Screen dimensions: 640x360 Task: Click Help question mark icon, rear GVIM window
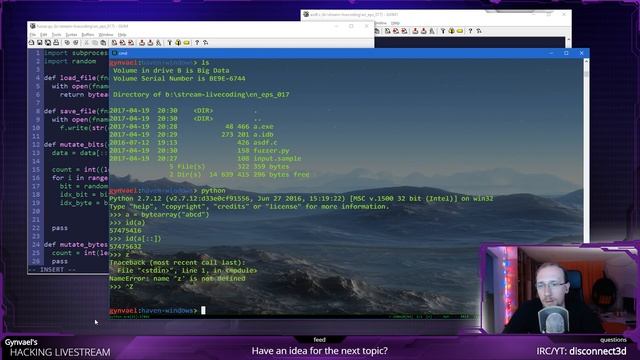click(x=470, y=31)
